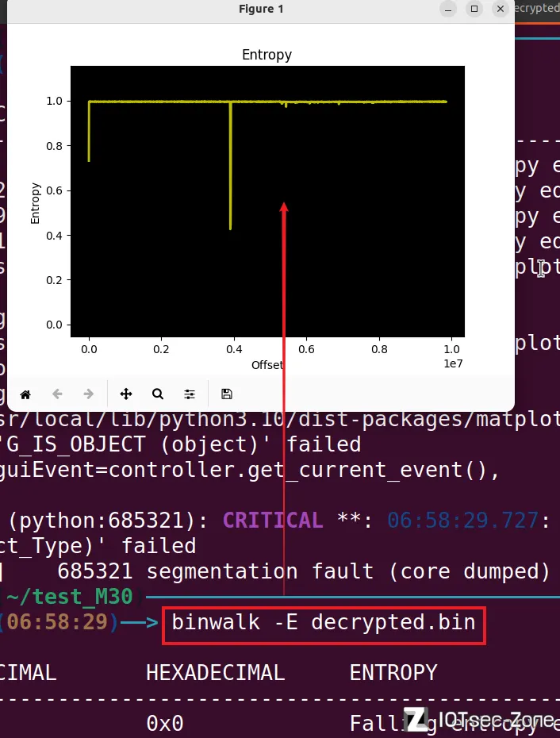Viewport: 560px width, 738px height.
Task: Click the IOTsec-Zone watermark logo
Action: tap(481, 720)
